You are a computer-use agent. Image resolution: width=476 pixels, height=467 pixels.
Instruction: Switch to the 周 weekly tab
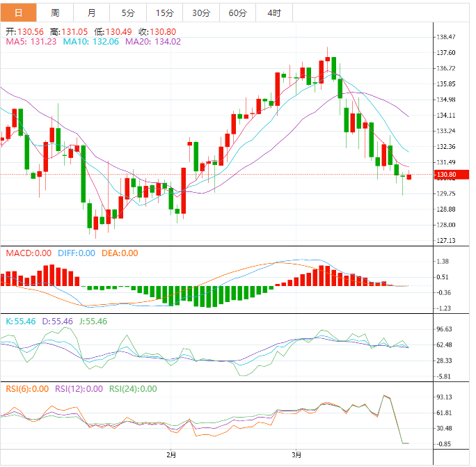click(55, 13)
